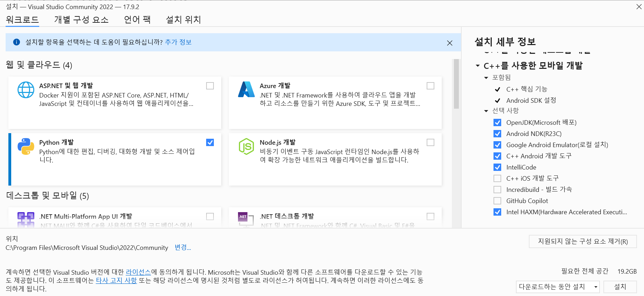Screen dimensions: 644x296
Task: Uncheck Android NDK(R23C) option
Action: click(x=497, y=134)
